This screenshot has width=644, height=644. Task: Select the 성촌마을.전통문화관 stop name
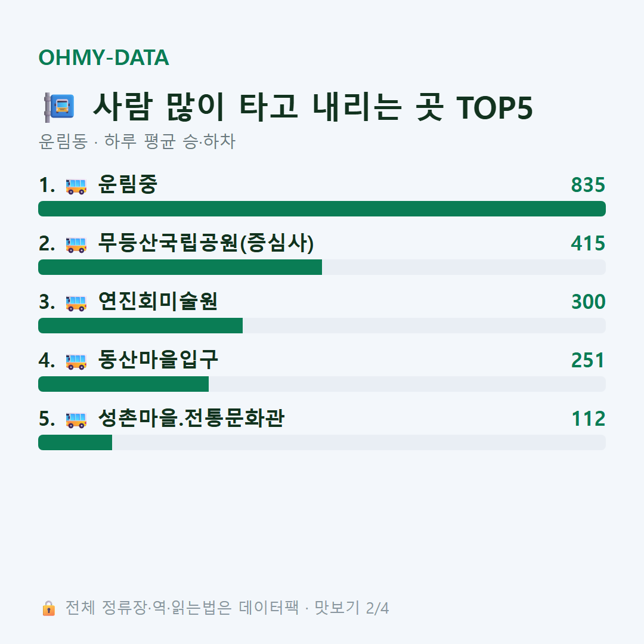click(x=191, y=418)
